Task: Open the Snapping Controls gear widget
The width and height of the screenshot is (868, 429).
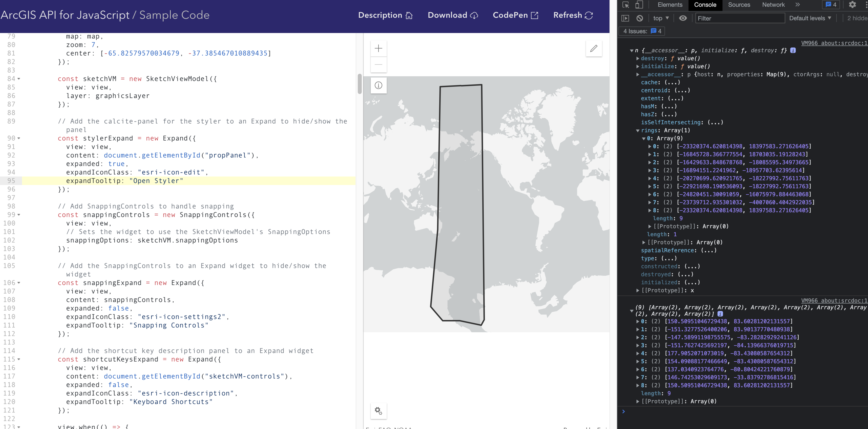Action: [378, 411]
